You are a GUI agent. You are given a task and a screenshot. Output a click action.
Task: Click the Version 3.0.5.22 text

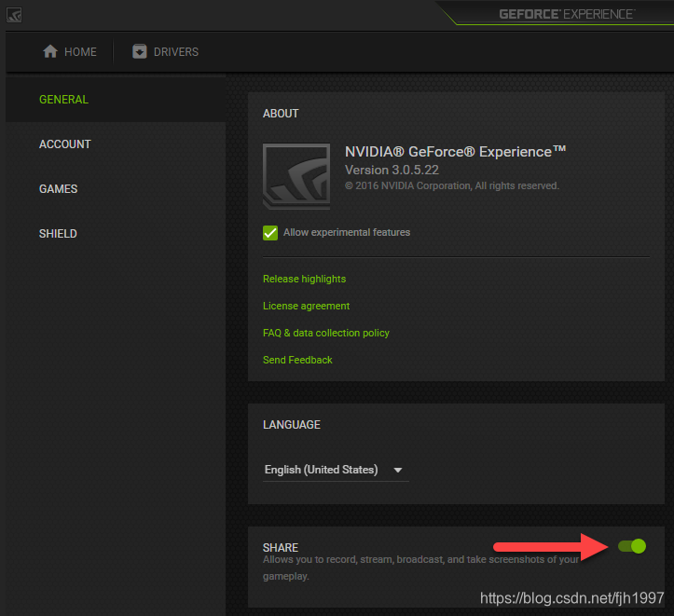pos(392,171)
